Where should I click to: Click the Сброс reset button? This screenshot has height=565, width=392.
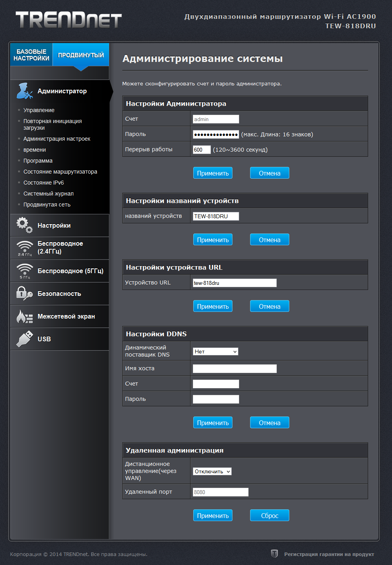pyautogui.click(x=270, y=515)
